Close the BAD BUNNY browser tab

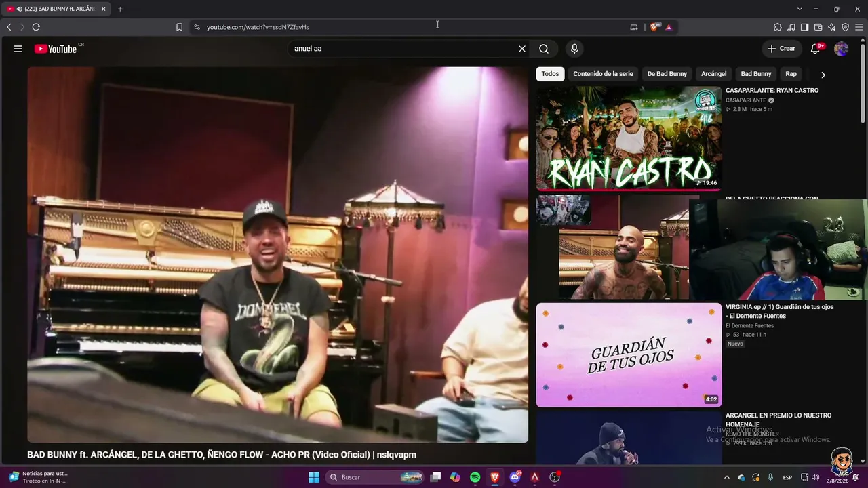pos(104,9)
